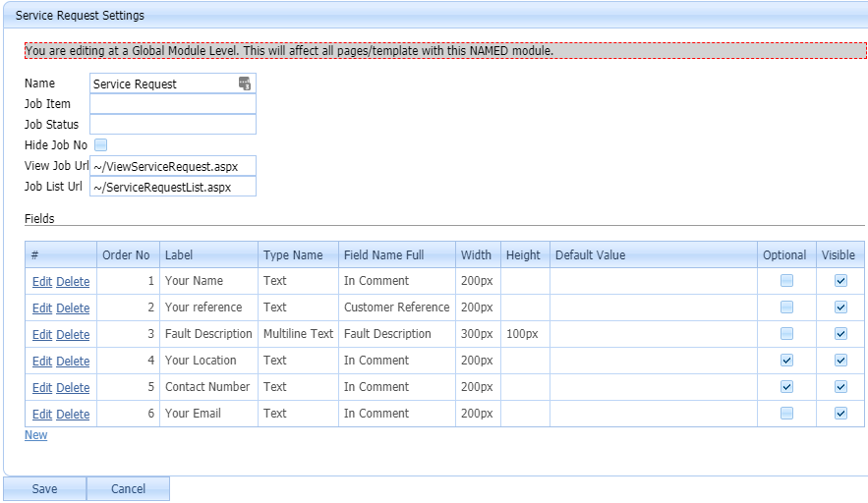Edit the Fault Description field row
The height and width of the screenshot is (503, 868).
pos(42,335)
